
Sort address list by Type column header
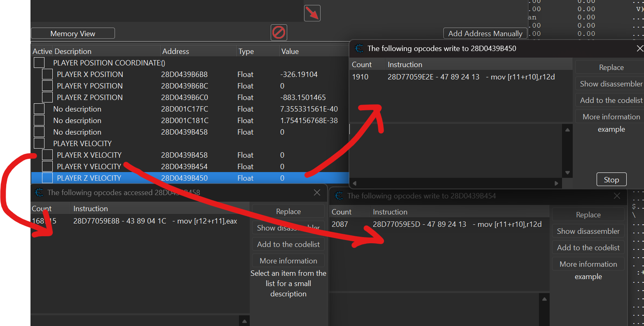[258, 51]
